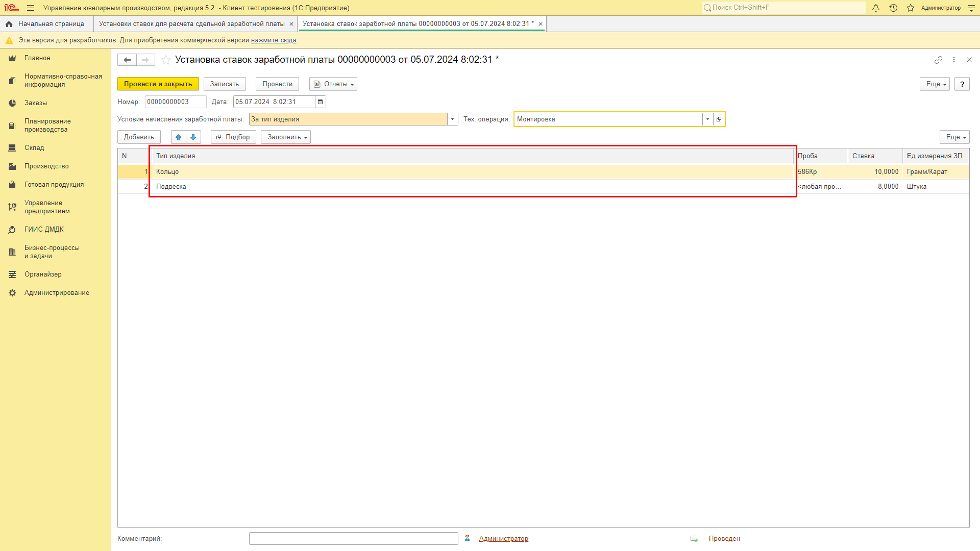Click the Провести button

click(x=277, y=84)
